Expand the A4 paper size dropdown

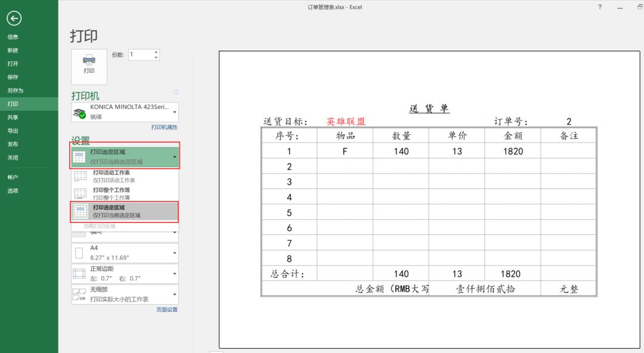125,253
